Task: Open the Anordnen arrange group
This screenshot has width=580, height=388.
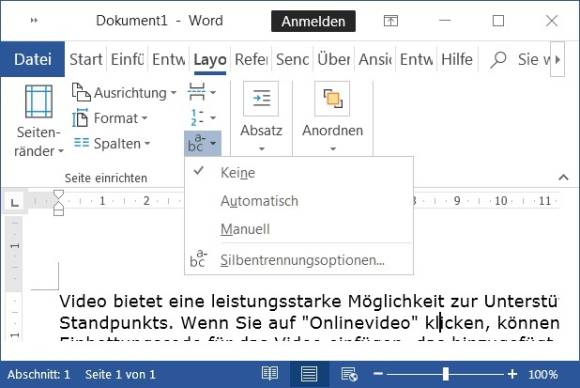Action: (333, 117)
